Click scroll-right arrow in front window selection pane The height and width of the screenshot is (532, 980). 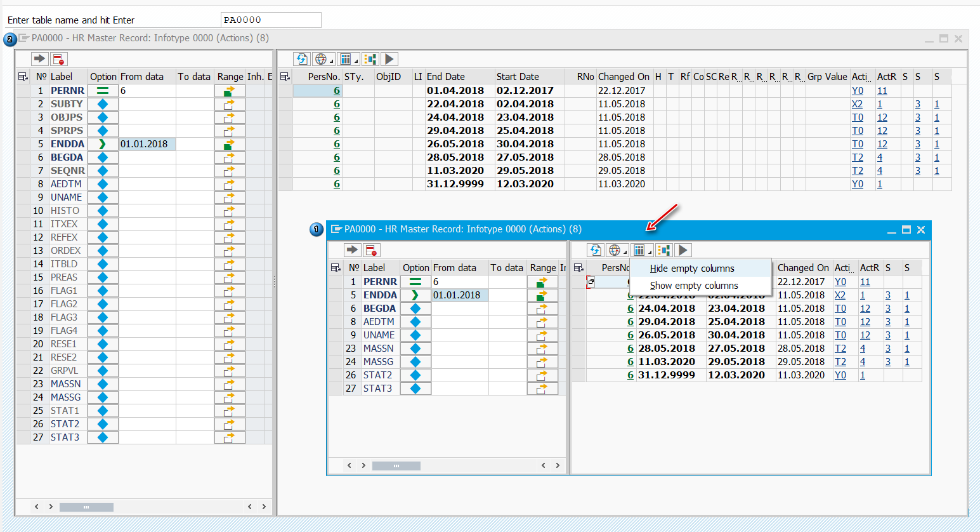(558, 466)
